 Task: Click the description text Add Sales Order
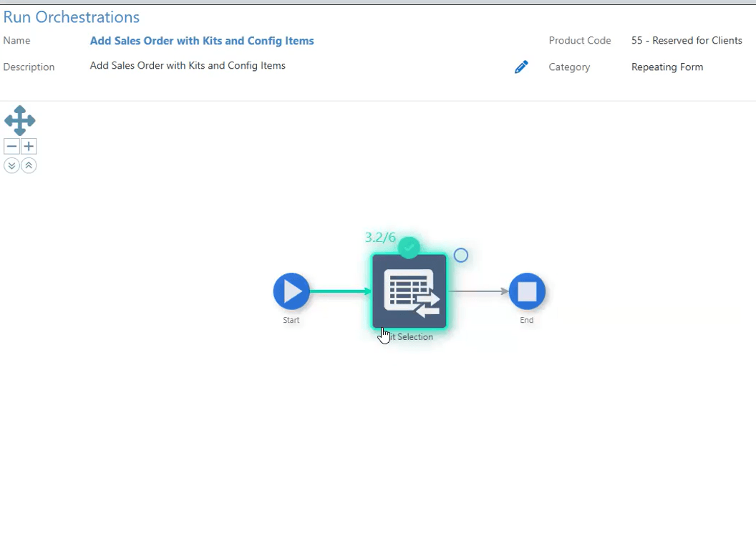coord(188,66)
